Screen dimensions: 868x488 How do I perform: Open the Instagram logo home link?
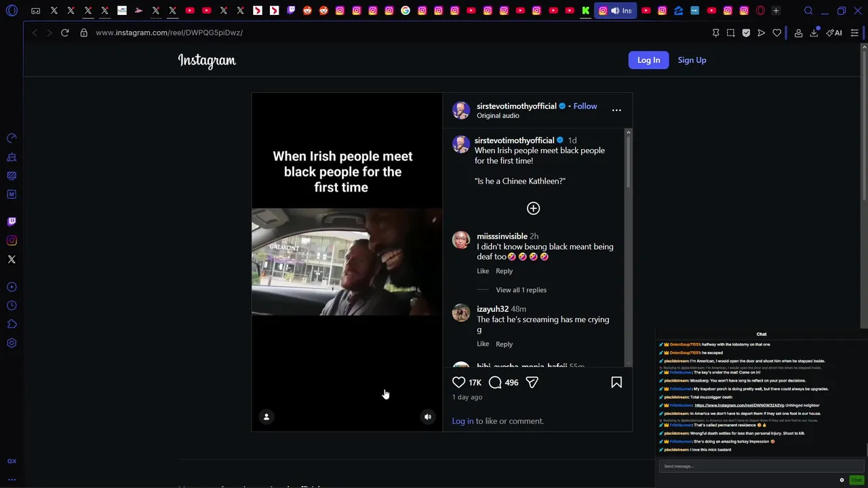click(207, 60)
